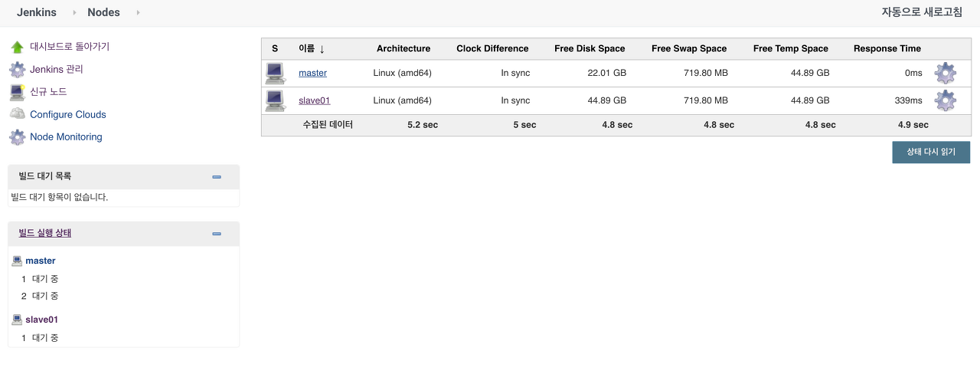980x371 pixels.
Task: Click the S column header
Action: [275, 48]
